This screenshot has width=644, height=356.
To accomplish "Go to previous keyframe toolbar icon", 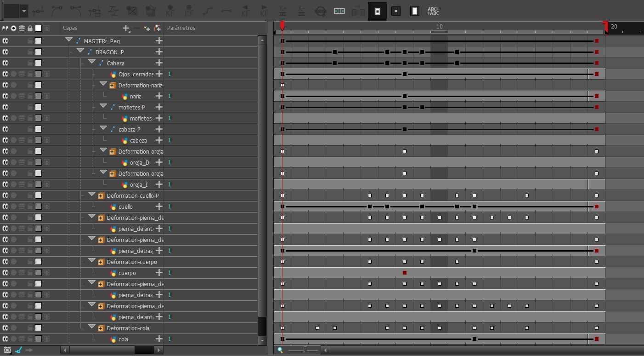I will (245, 10).
